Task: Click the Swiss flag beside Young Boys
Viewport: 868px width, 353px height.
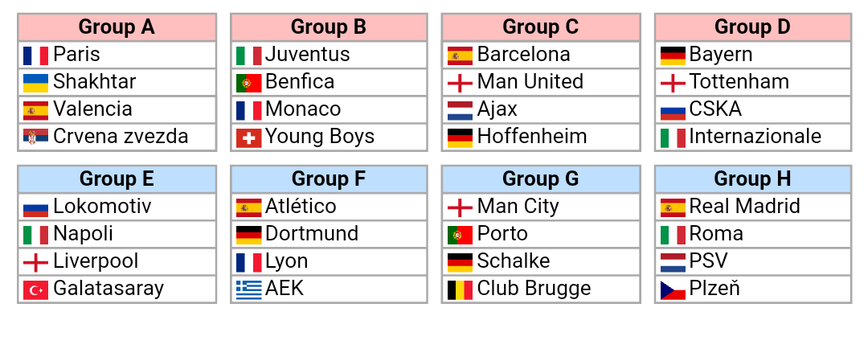Action: coord(248,138)
